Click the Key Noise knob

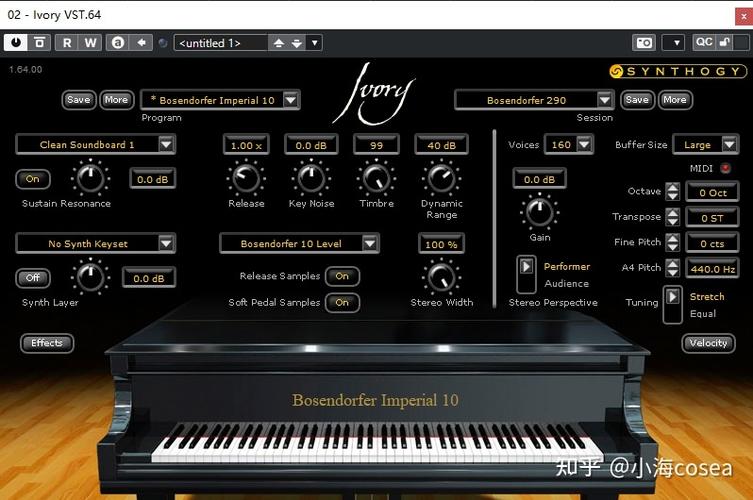(x=311, y=178)
